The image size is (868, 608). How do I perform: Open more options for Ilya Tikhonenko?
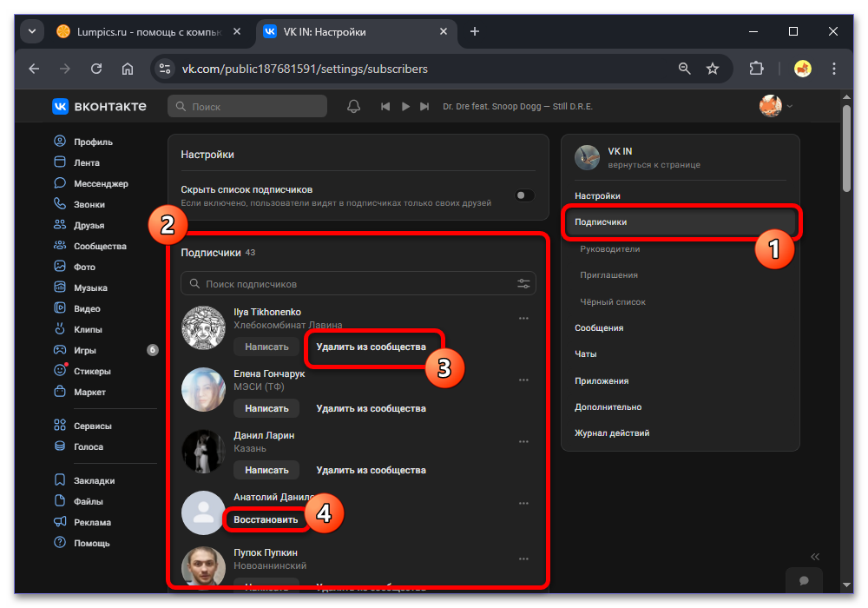tap(523, 319)
